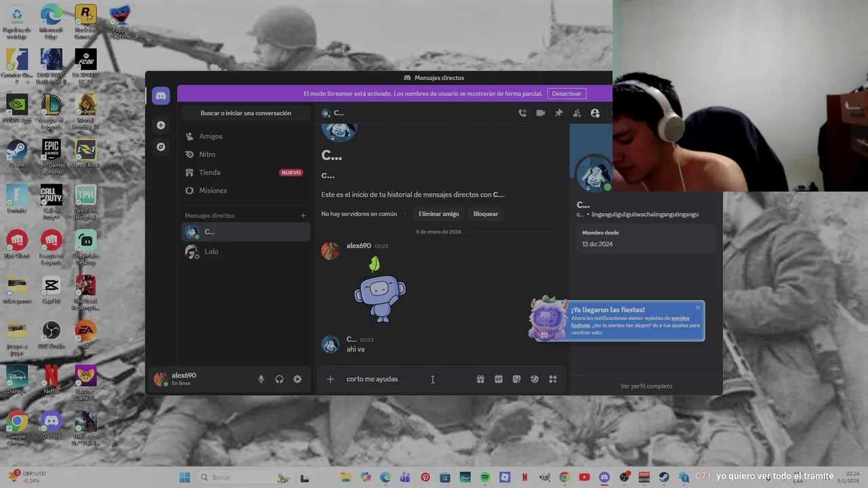The image size is (868, 488).
Task: Click the 'ahi va' message text
Action: click(355, 350)
